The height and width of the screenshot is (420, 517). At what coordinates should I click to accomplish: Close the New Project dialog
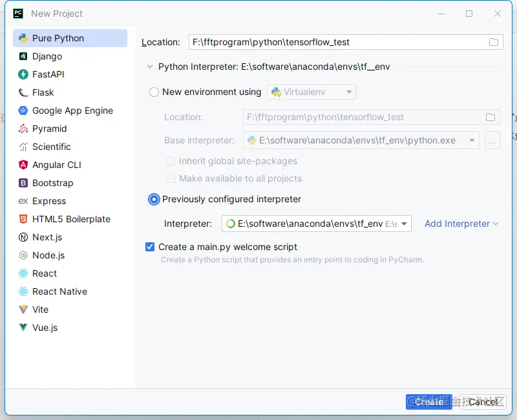pos(498,14)
